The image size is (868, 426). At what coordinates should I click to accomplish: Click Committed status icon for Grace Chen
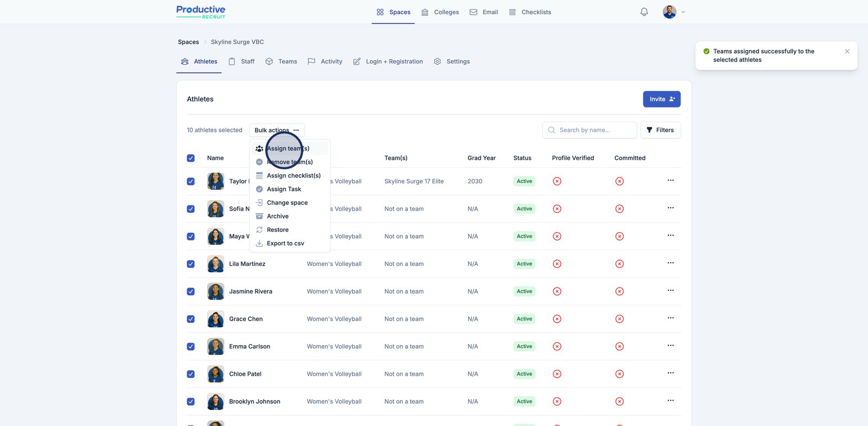click(x=620, y=319)
